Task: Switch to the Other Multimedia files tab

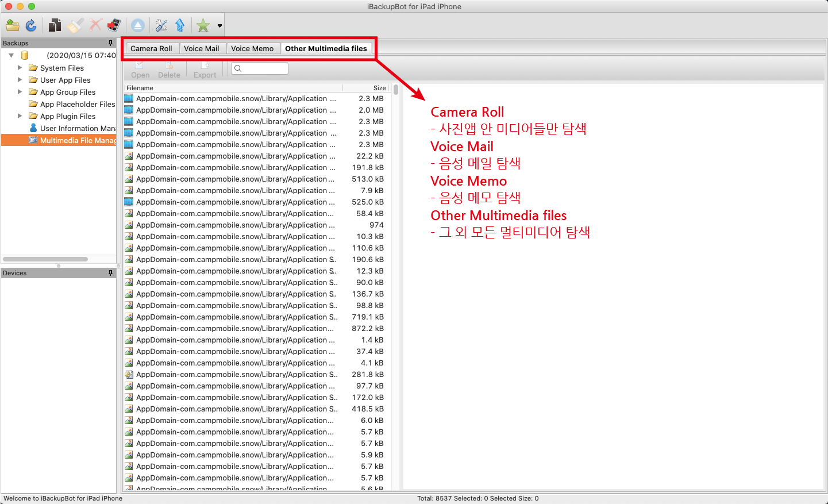Action: tap(326, 48)
